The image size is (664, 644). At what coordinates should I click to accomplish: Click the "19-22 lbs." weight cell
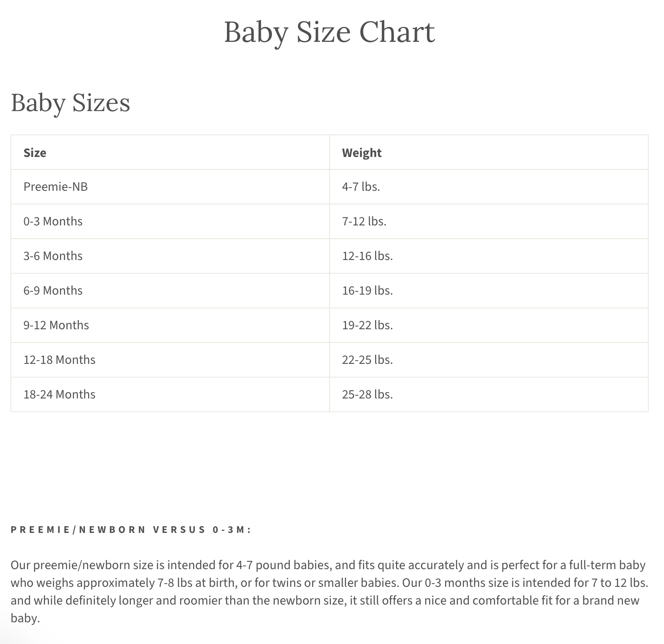point(367,325)
